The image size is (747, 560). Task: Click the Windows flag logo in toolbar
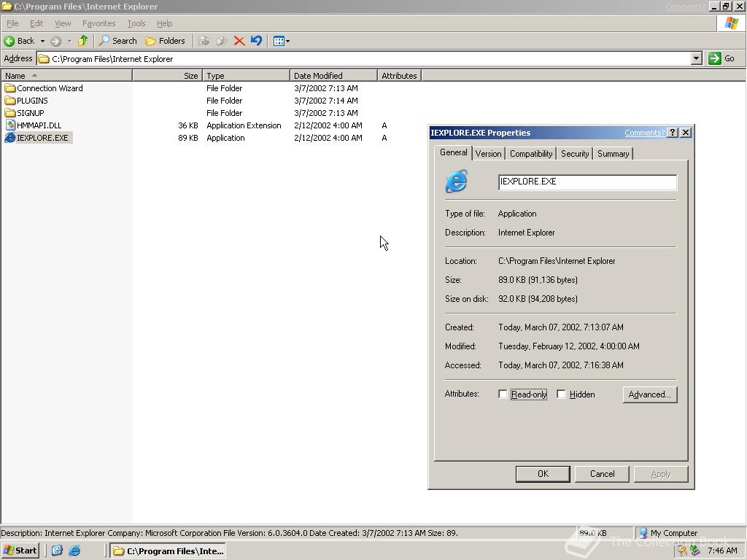pyautogui.click(x=731, y=23)
